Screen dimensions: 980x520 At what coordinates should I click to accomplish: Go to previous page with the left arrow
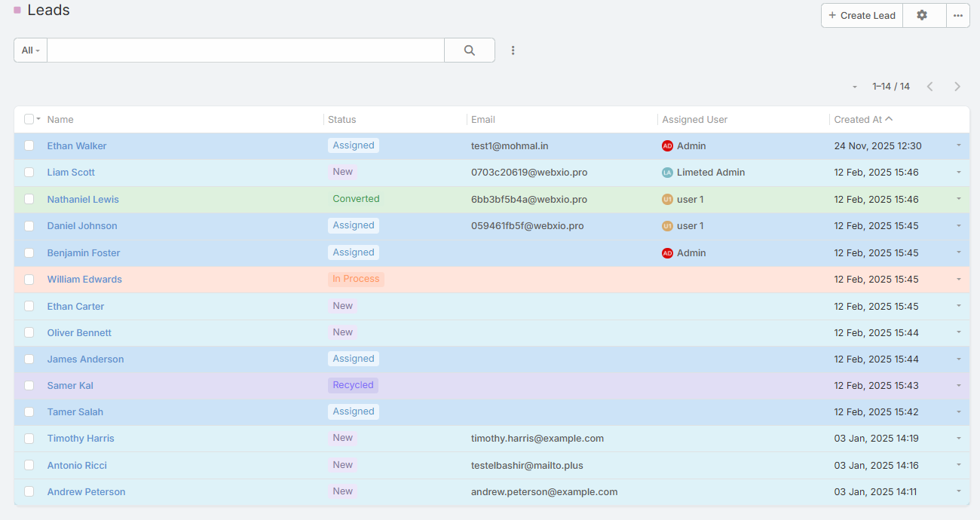[x=929, y=87]
